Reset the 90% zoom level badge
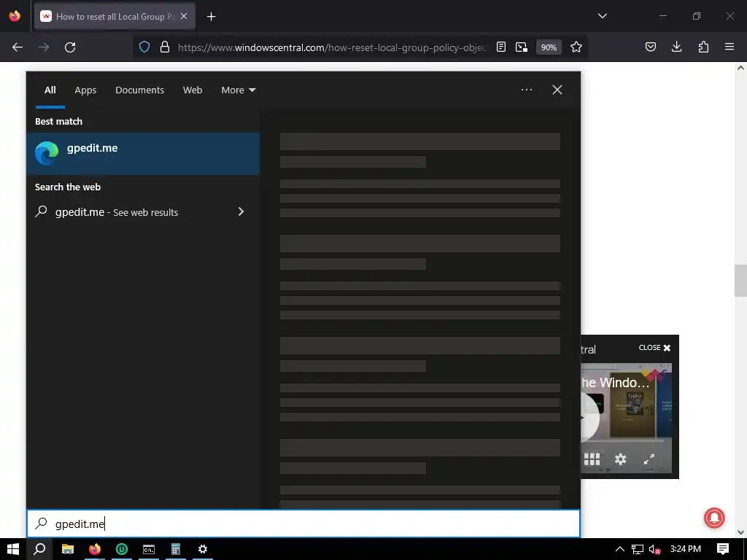Screen dimensions: 747x560 (549, 47)
